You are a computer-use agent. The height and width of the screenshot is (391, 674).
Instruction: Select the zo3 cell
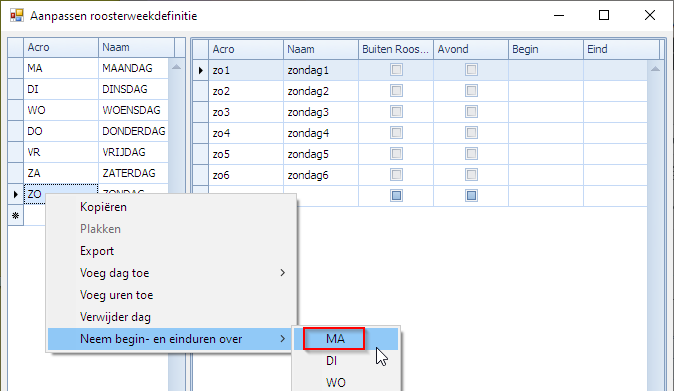[246, 112]
